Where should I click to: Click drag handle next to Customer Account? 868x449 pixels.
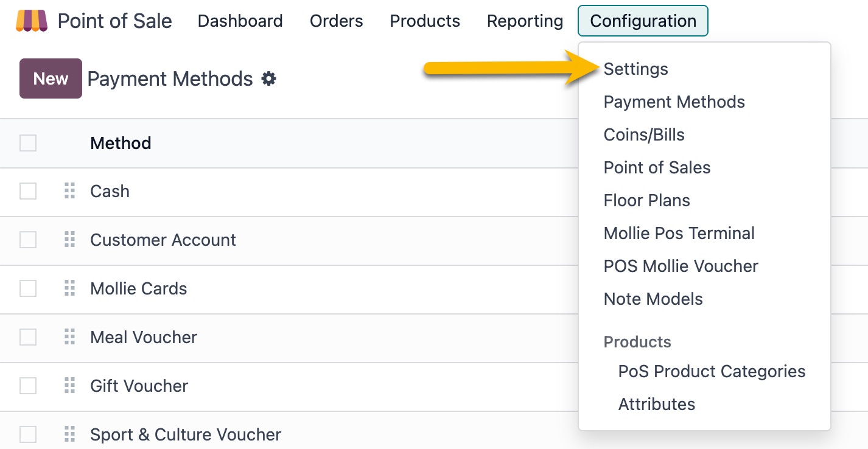click(x=70, y=240)
